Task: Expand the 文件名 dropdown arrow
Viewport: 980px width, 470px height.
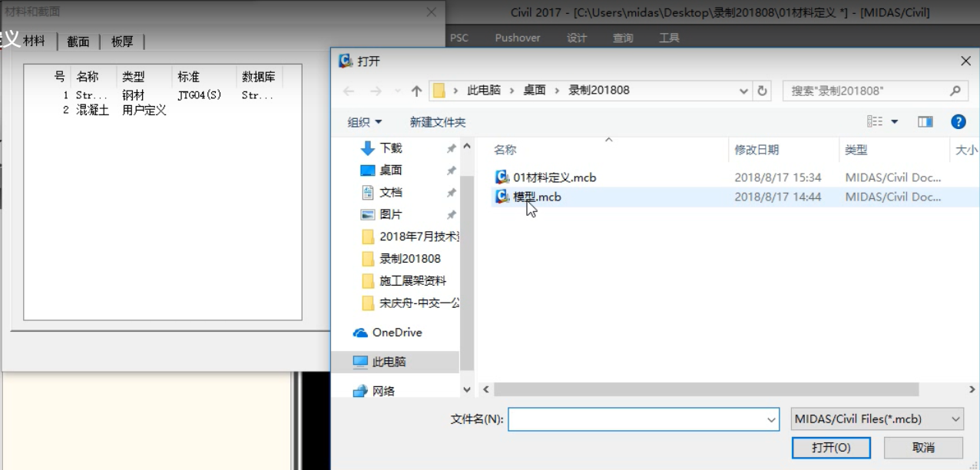Action: tap(772, 419)
